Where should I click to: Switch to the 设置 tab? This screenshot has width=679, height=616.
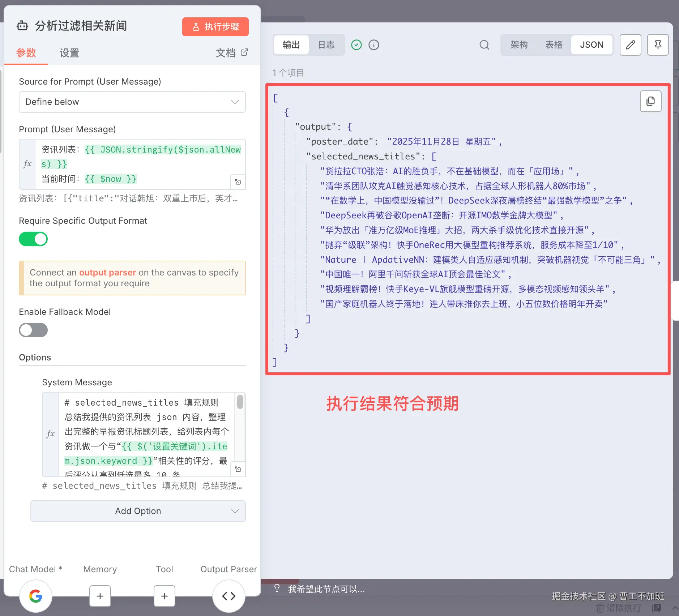click(x=69, y=53)
